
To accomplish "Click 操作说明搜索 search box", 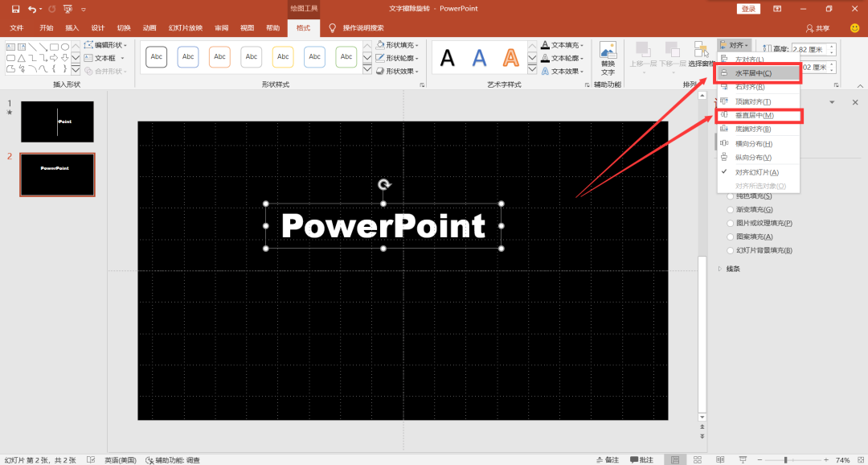I will point(357,27).
